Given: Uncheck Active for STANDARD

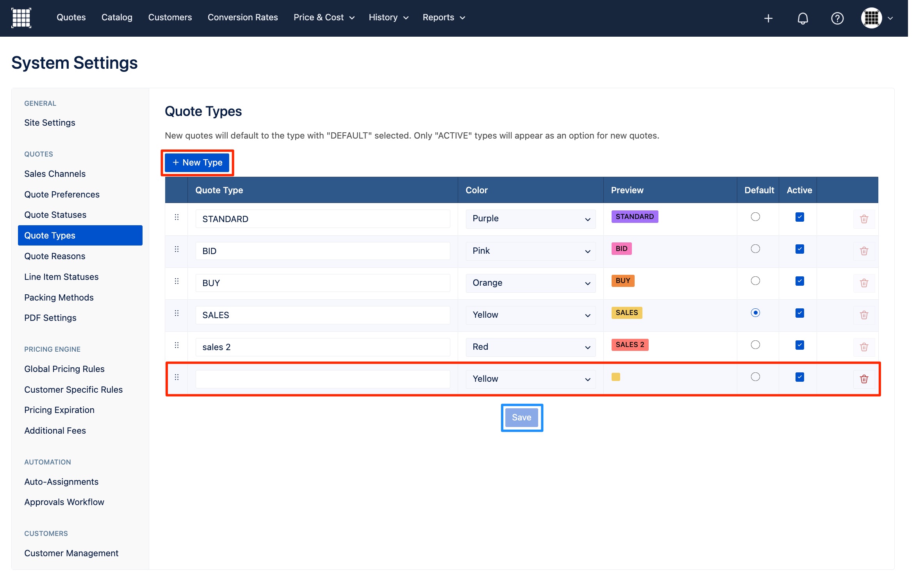Looking at the screenshot, I should (x=799, y=217).
